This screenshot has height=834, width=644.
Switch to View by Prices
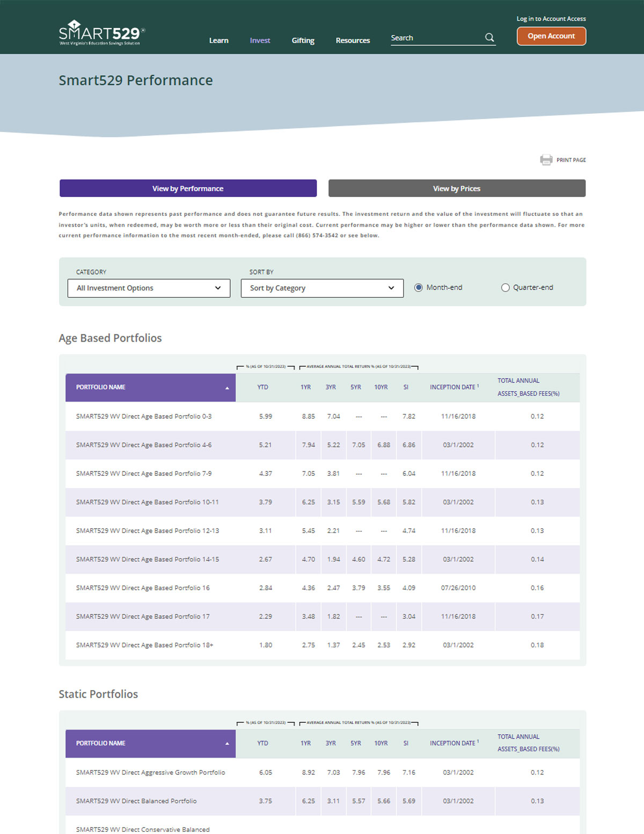click(457, 188)
